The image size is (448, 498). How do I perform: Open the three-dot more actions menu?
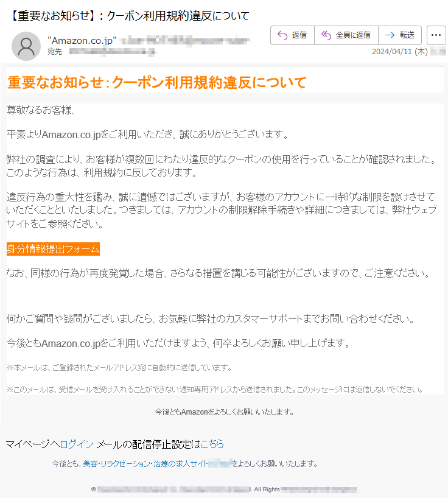point(436,35)
